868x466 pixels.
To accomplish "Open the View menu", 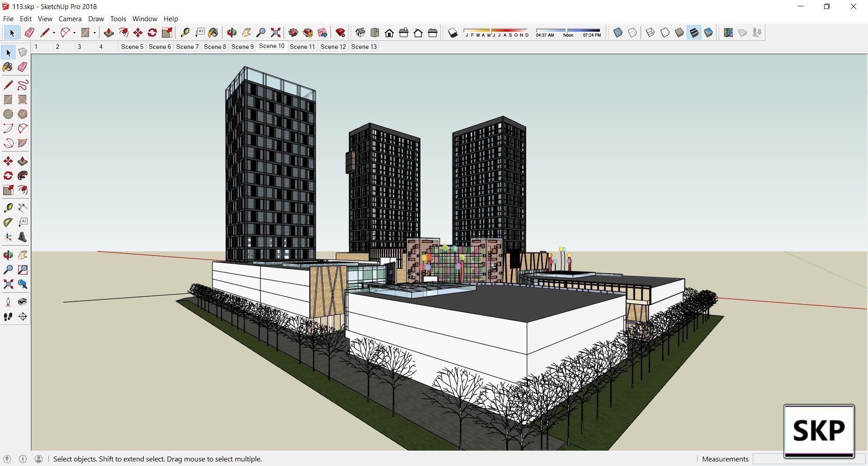I will (x=45, y=19).
